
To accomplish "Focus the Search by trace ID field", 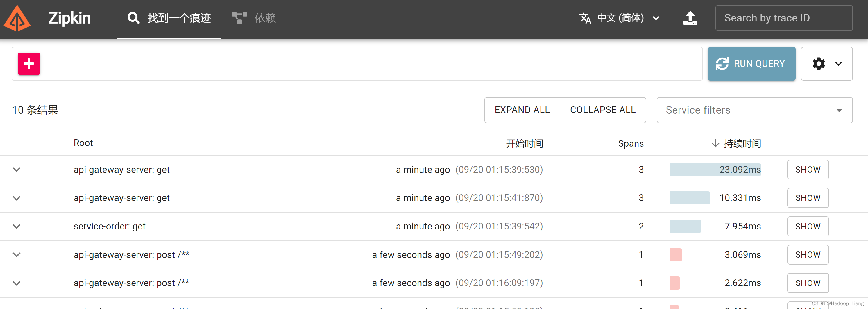I will tap(784, 18).
